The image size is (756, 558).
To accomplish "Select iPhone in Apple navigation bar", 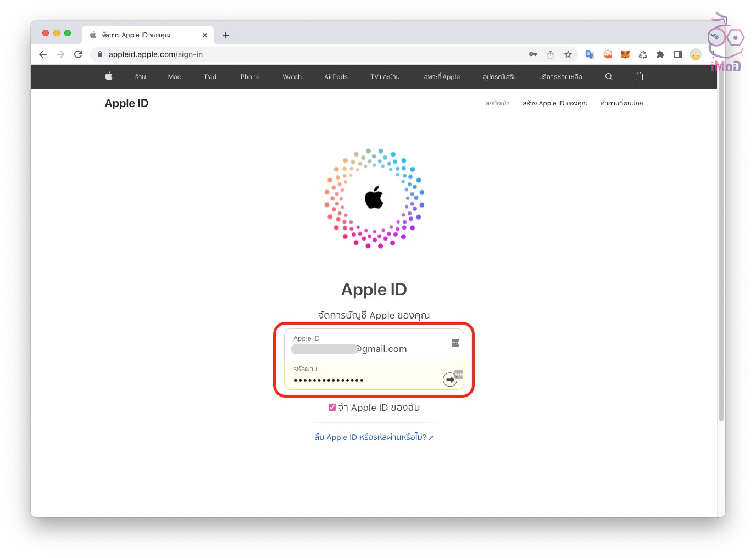I will pos(249,77).
